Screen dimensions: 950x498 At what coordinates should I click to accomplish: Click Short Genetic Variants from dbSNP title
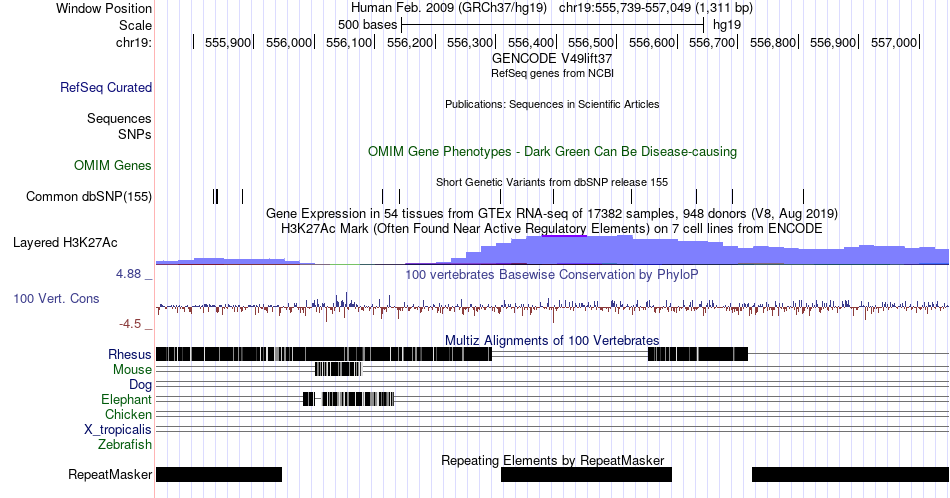[x=552, y=182]
